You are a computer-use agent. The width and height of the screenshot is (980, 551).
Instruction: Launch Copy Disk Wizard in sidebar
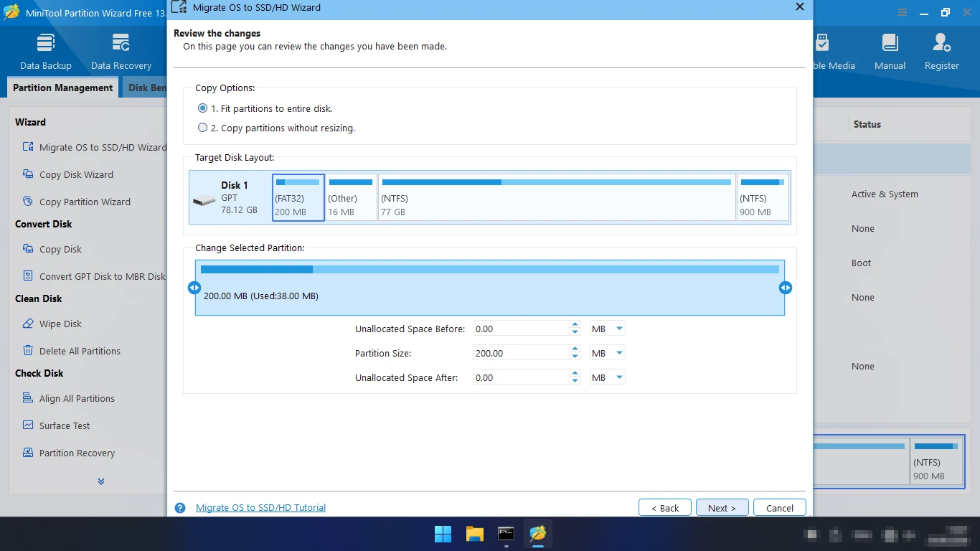click(67, 174)
